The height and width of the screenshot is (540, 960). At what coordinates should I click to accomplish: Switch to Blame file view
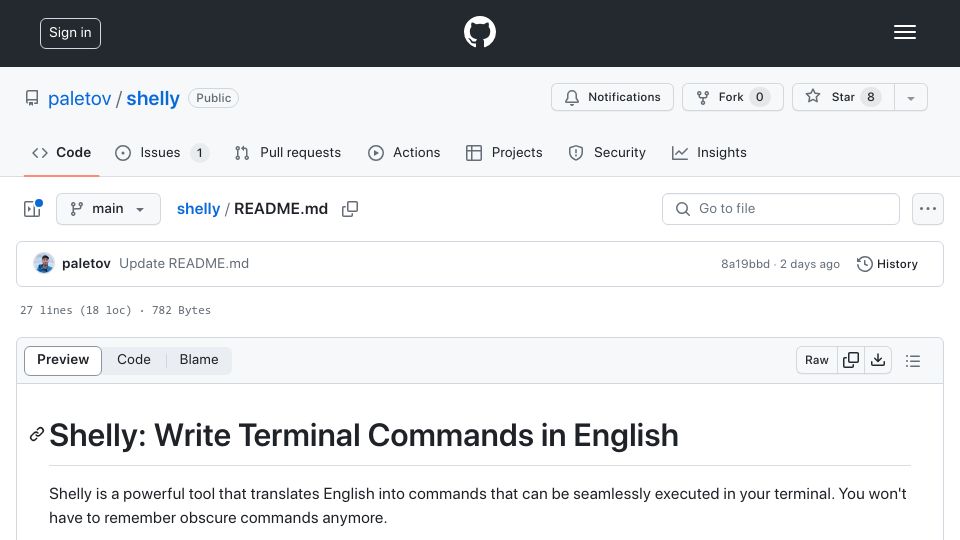pyautogui.click(x=199, y=360)
